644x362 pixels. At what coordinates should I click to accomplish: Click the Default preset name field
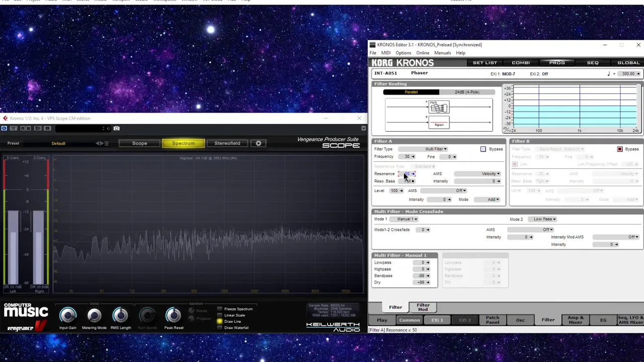[x=58, y=143]
